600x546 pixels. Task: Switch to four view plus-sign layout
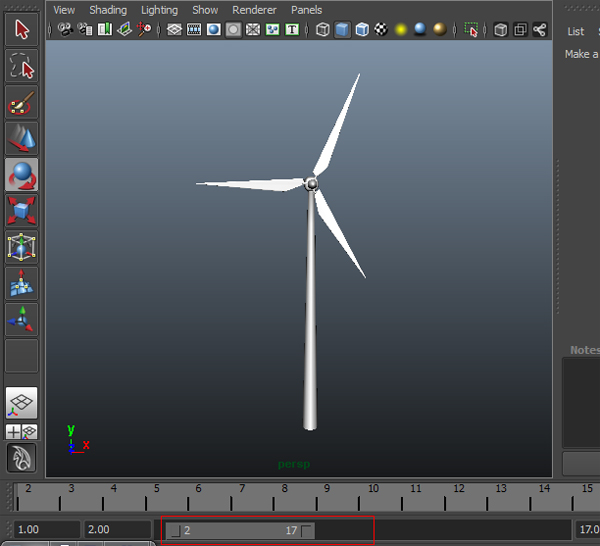[x=13, y=432]
